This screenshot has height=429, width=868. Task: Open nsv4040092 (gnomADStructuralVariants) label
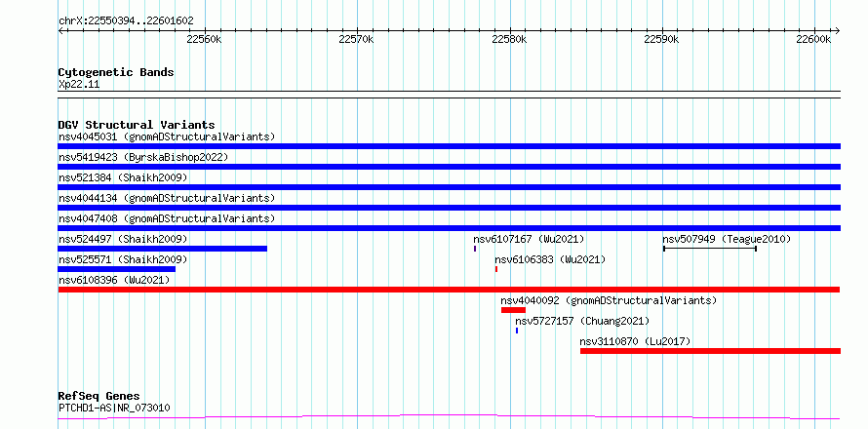tap(609, 300)
